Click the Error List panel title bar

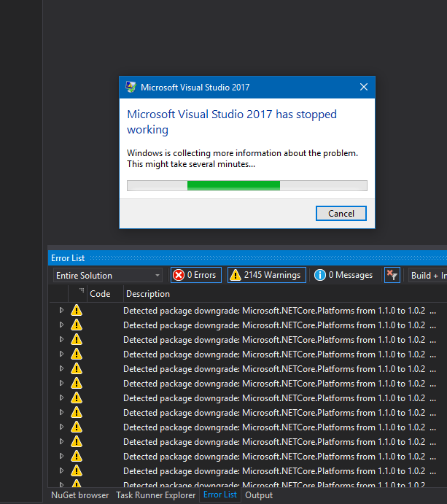[247, 258]
